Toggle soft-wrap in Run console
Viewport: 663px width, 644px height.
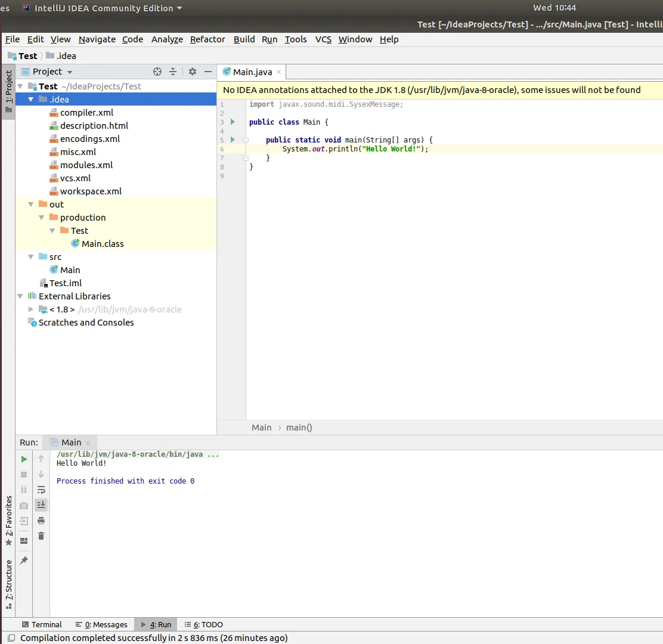tap(41, 490)
